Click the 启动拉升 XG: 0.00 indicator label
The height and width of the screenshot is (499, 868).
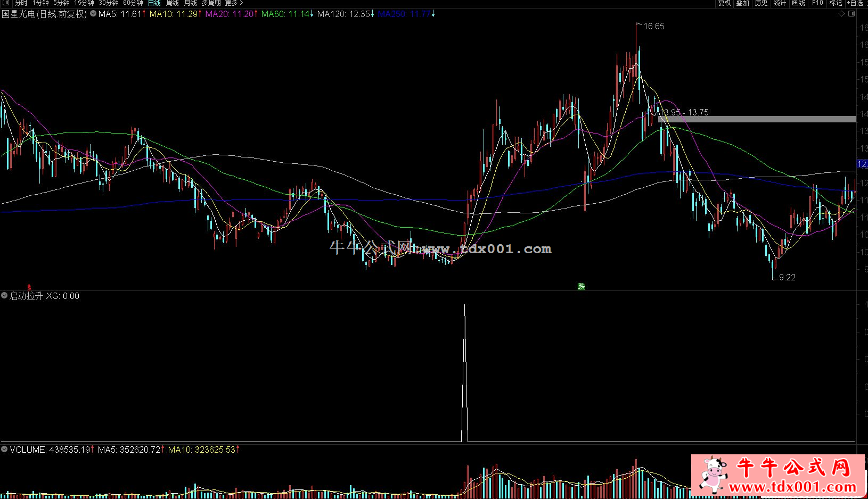pos(45,296)
